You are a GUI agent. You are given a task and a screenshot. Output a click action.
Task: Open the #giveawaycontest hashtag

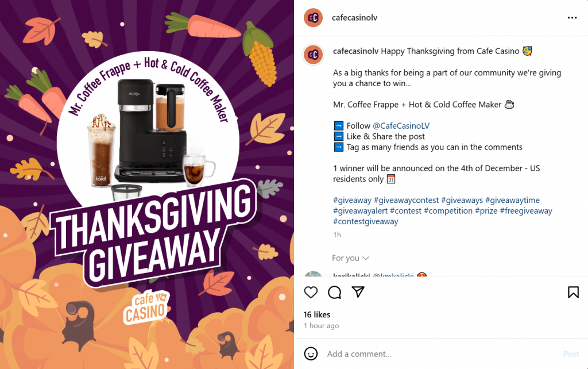(406, 200)
